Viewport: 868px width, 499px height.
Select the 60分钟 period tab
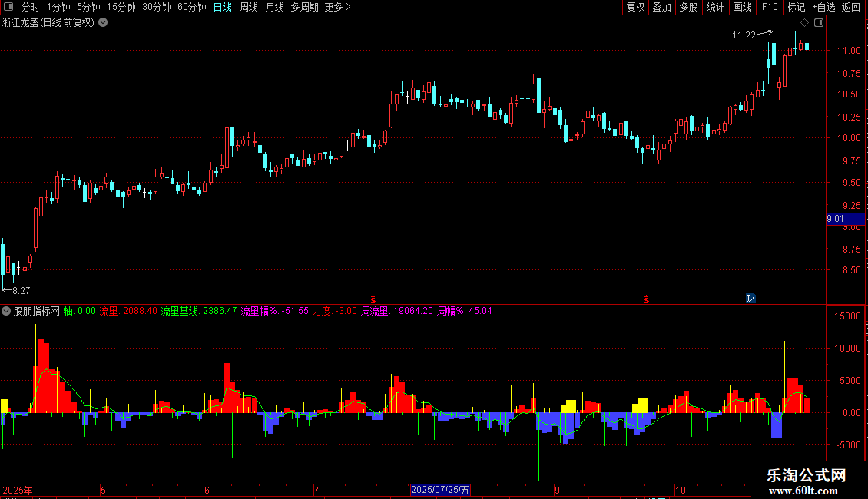coord(192,7)
